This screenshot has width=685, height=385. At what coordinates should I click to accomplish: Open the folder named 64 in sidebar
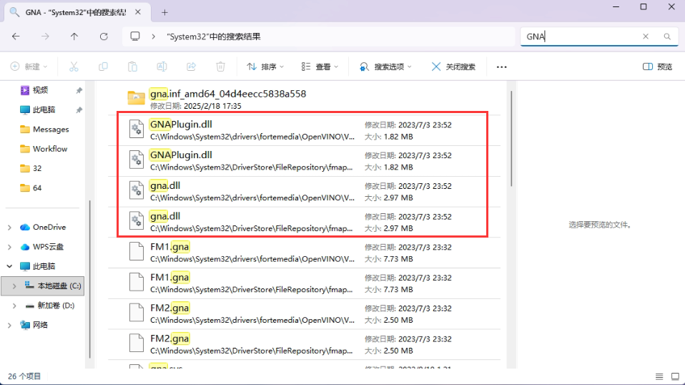click(x=37, y=188)
